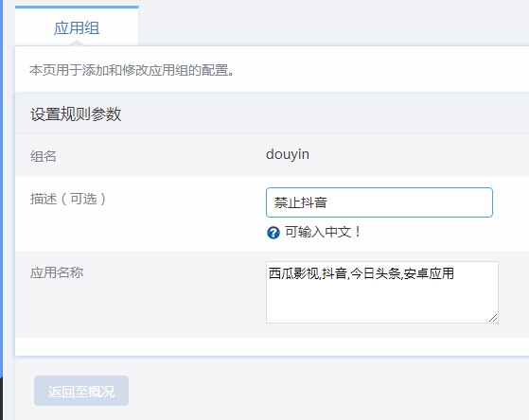The width and height of the screenshot is (529, 420).
Task: Click the 描述（可选）label
Action: 68,199
